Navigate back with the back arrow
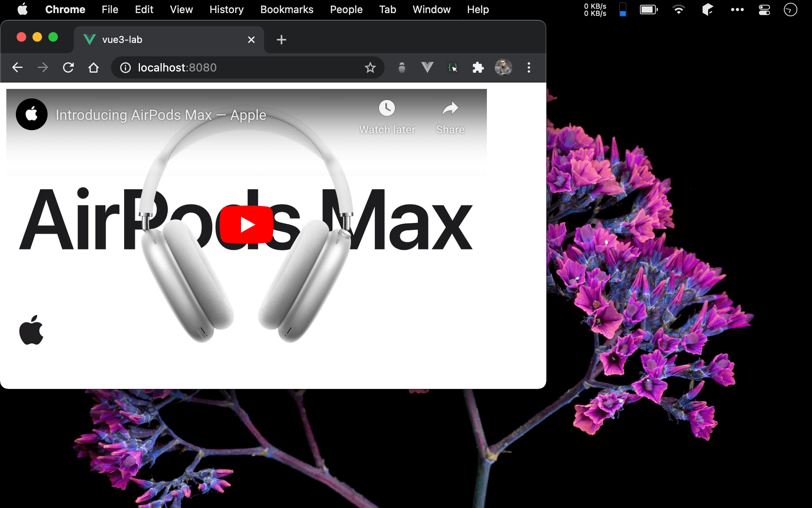812x508 pixels. pyautogui.click(x=17, y=67)
